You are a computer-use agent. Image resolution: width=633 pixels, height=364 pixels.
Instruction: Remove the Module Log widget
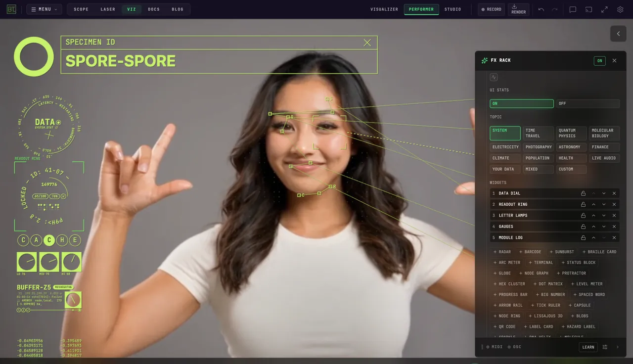(x=614, y=238)
